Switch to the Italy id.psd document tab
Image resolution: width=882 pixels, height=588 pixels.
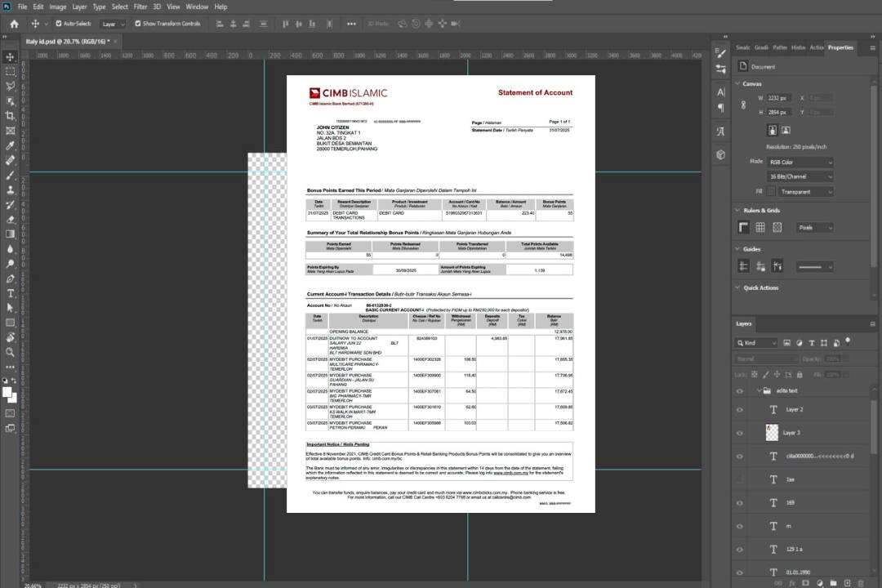(x=67, y=42)
